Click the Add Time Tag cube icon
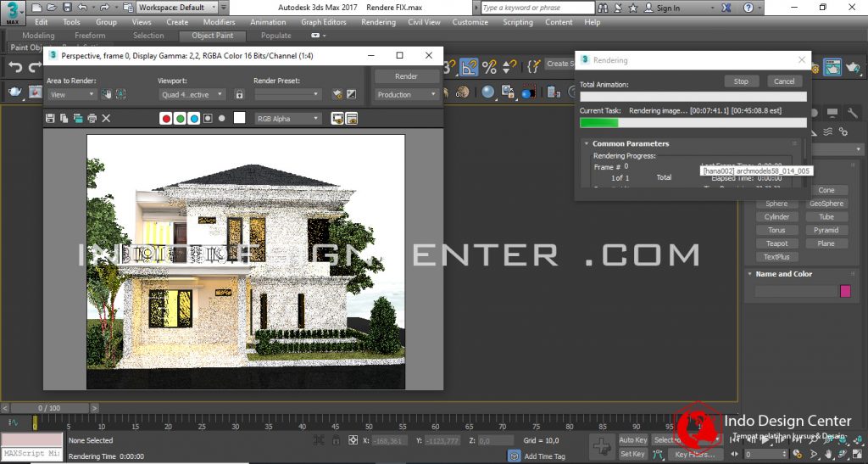Viewport: 868px width, 464px height. click(x=515, y=456)
